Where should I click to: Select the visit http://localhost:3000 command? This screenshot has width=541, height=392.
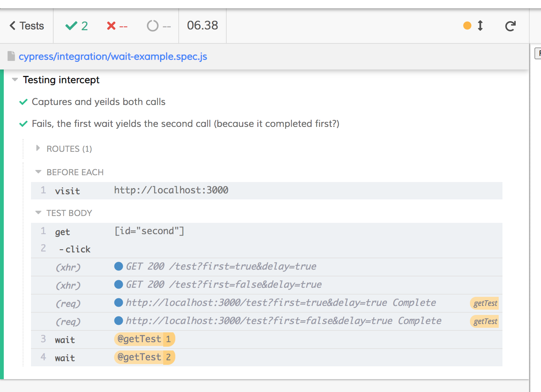click(171, 190)
